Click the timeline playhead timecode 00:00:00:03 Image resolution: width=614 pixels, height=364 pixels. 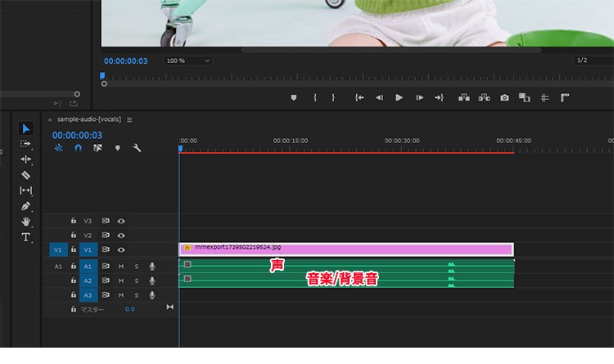pyautogui.click(x=77, y=136)
